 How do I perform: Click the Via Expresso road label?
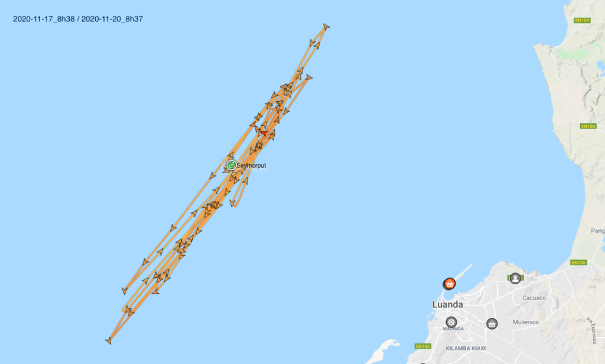[591, 330]
